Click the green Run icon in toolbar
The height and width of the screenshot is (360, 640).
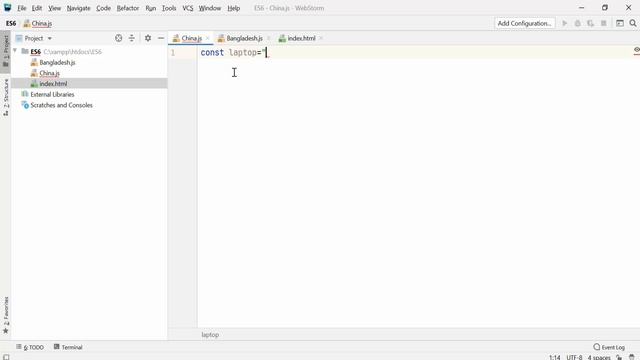[x=564, y=24]
